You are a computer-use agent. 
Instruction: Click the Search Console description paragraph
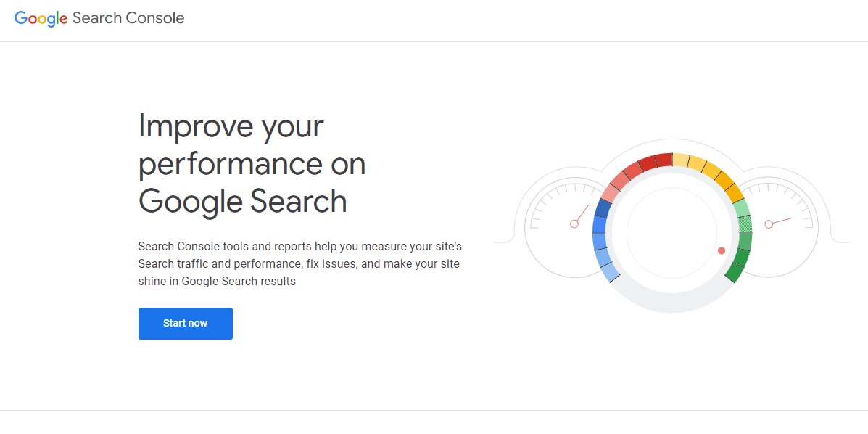pyautogui.click(x=299, y=263)
